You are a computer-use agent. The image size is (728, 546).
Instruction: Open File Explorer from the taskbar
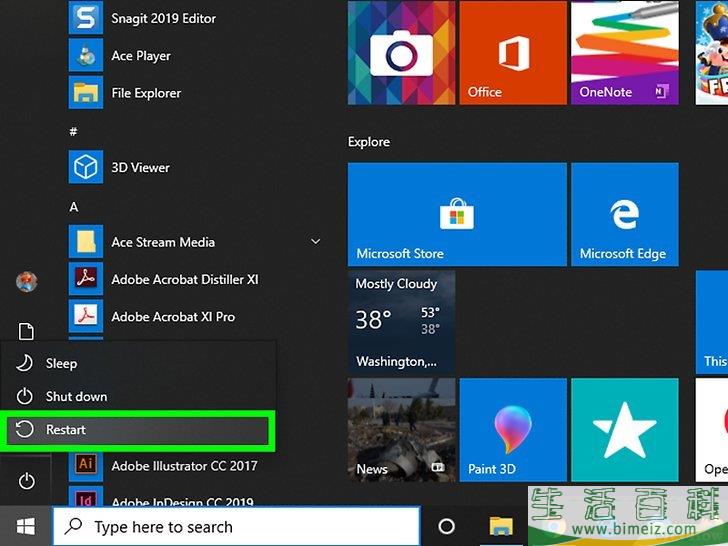click(500, 526)
